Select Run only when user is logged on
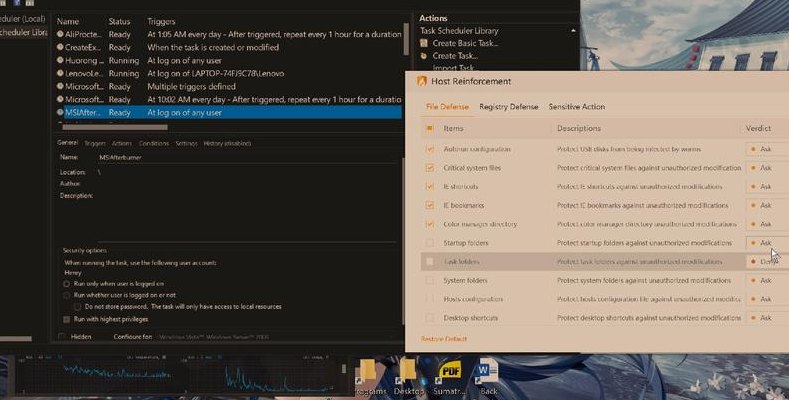Image resolution: width=789 pixels, height=400 pixels. coord(66,284)
